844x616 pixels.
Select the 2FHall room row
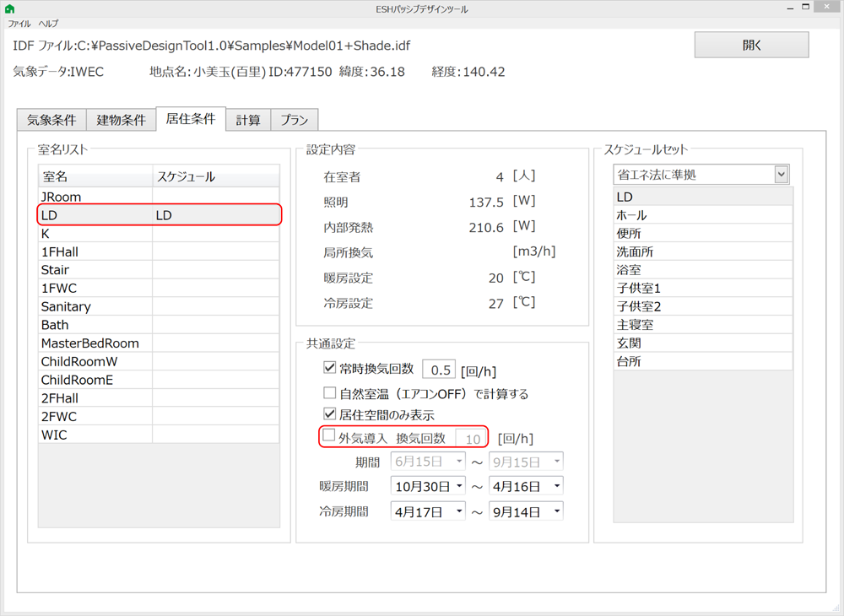pos(159,398)
